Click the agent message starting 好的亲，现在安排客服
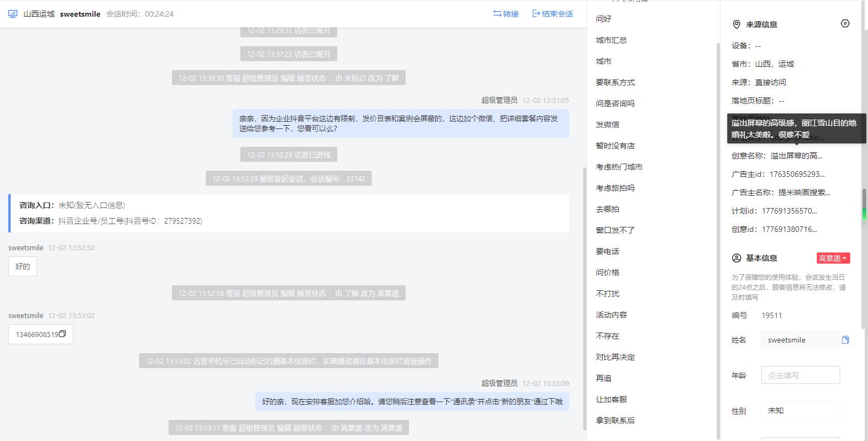 pos(412,402)
